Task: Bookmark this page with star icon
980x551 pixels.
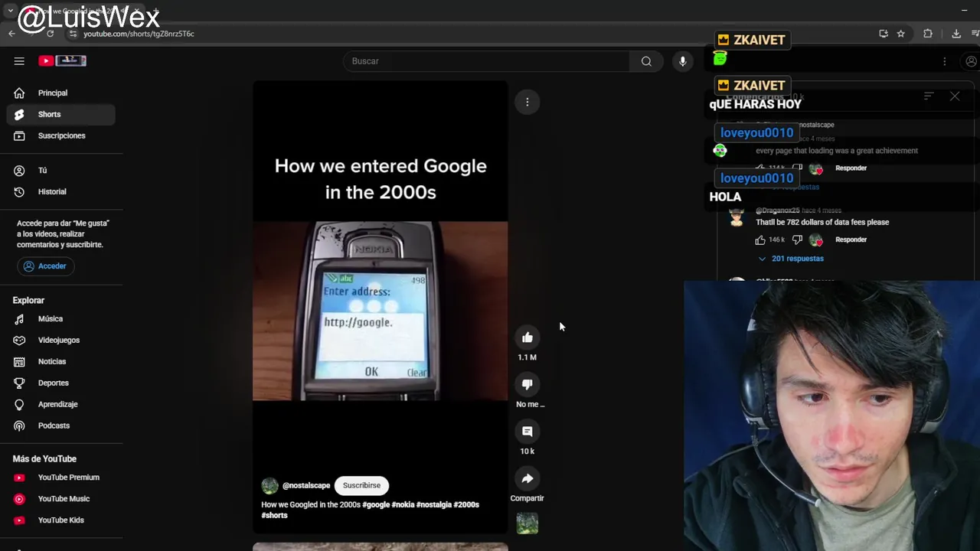Action: 900,34
